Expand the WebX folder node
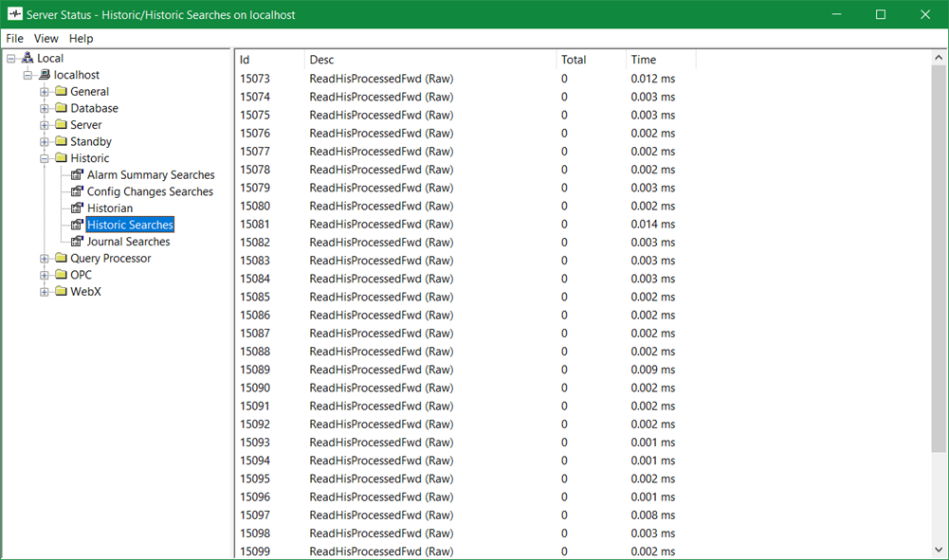 (x=45, y=292)
